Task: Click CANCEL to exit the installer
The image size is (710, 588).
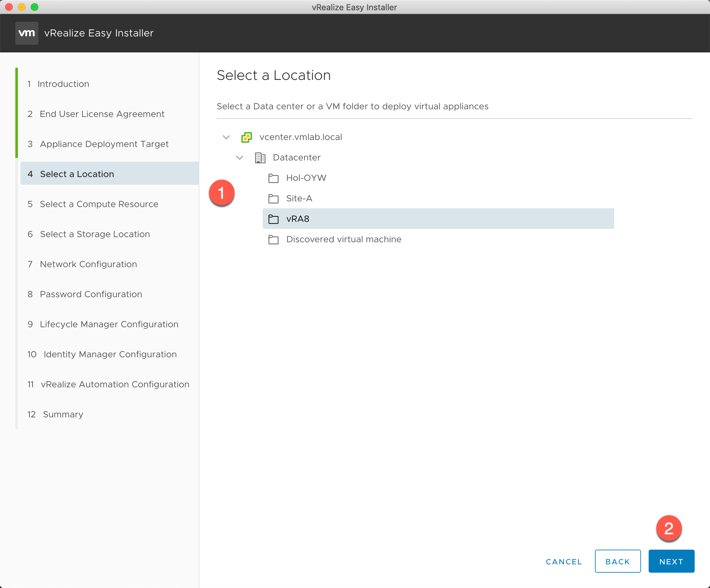Action: tap(564, 561)
